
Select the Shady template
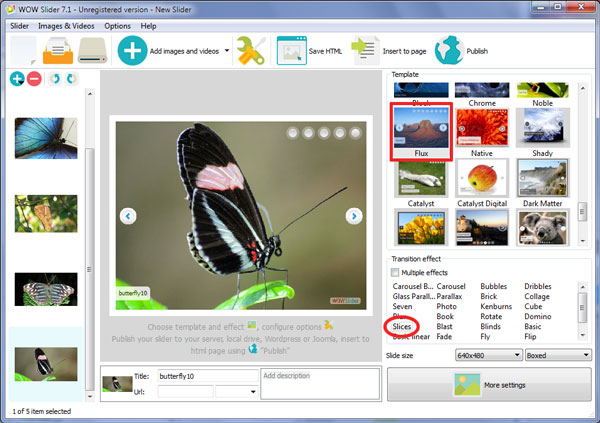(543, 131)
